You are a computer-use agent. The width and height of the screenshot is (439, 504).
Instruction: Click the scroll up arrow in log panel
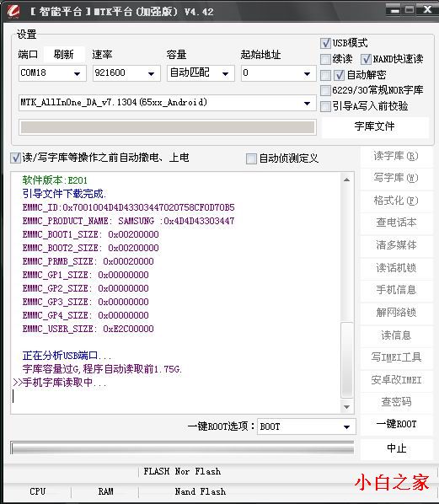(346, 180)
